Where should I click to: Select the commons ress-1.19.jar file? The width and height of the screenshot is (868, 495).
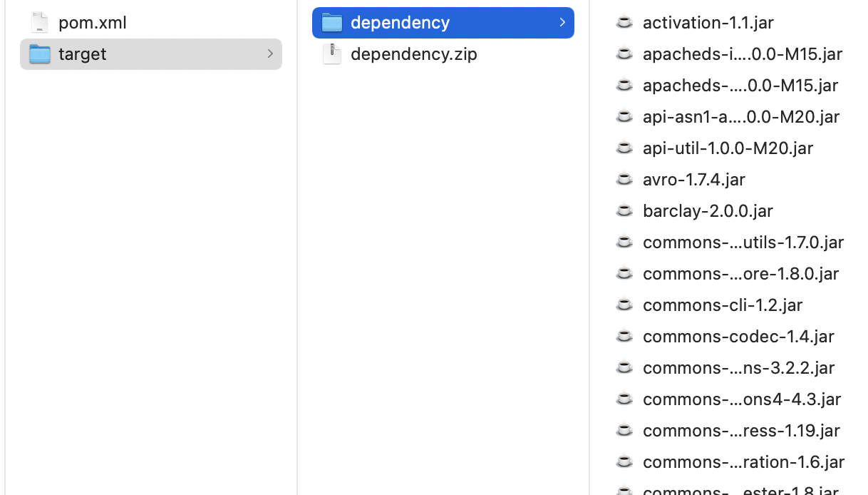pyautogui.click(x=741, y=430)
